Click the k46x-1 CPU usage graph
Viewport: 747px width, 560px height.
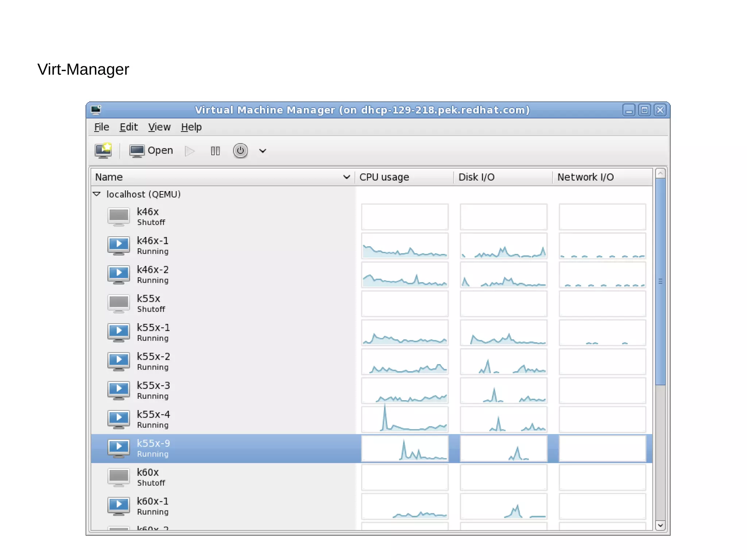405,246
